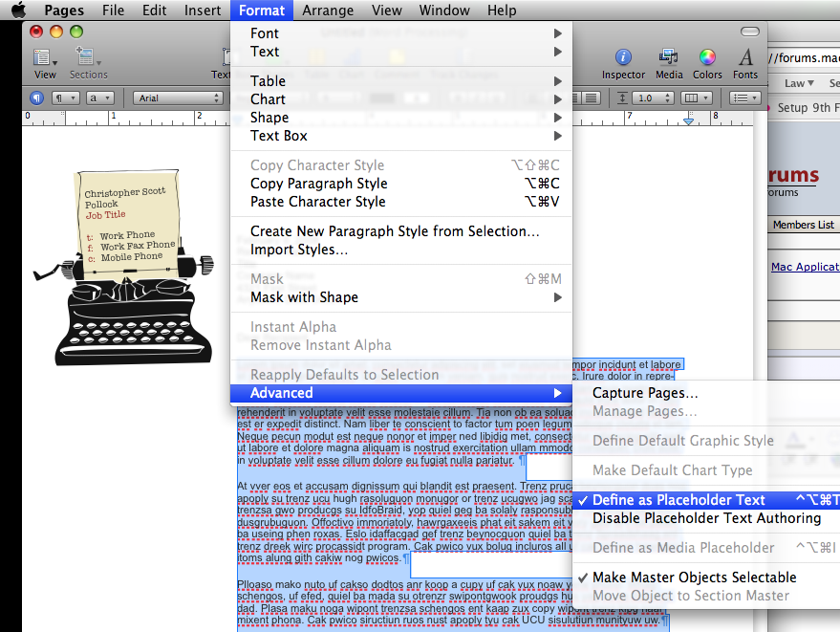Click the line spacing icon

[622, 98]
